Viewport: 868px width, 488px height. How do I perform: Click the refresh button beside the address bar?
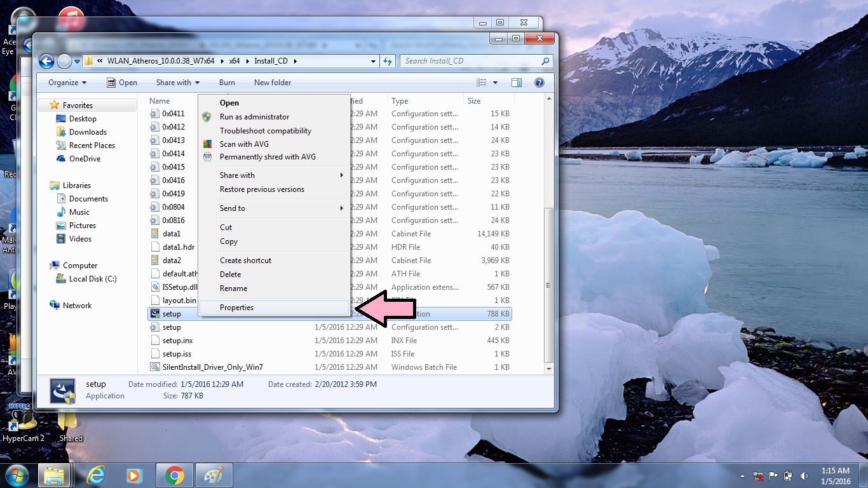tap(388, 61)
